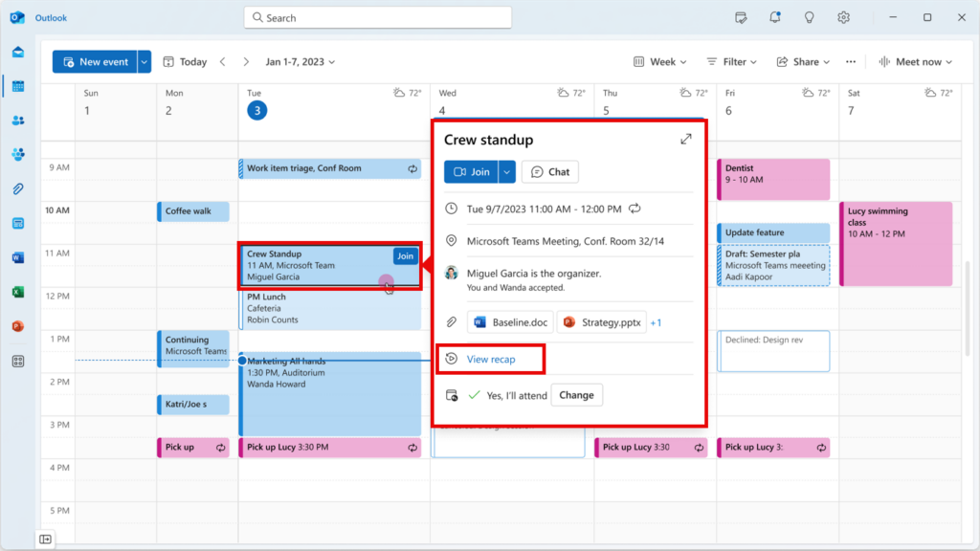Screen dimensions: 980x551
Task: Open Join options dropdown arrow in popup
Action: coord(507,172)
